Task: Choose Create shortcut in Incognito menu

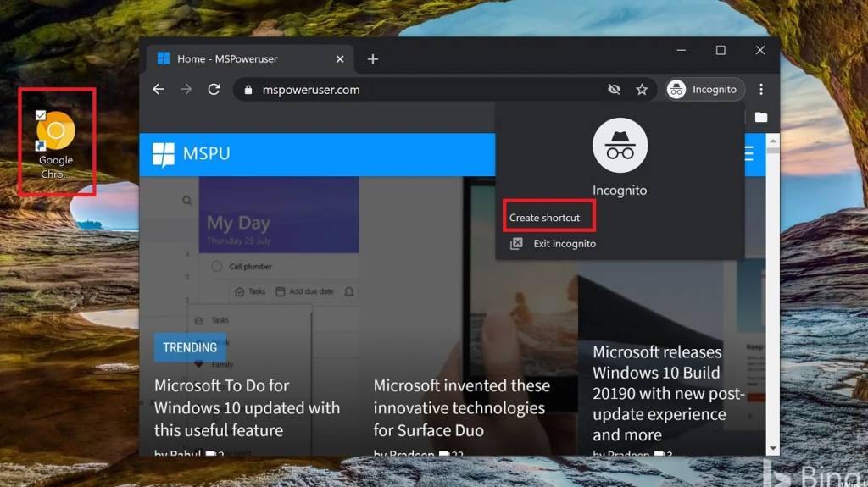Action: coord(544,218)
